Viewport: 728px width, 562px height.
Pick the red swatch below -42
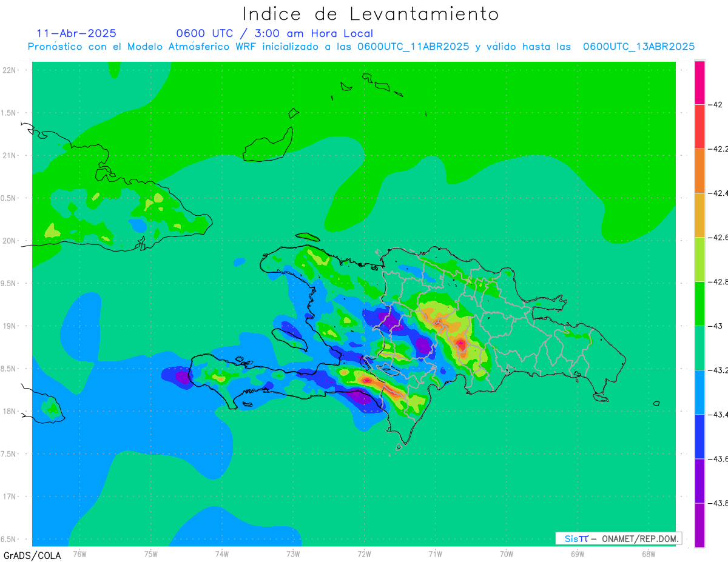tap(699, 127)
